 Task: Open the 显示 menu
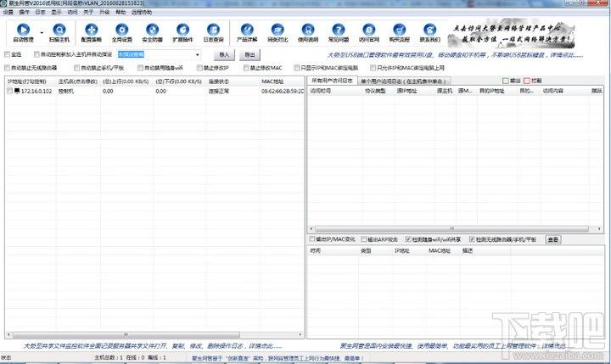click(57, 12)
